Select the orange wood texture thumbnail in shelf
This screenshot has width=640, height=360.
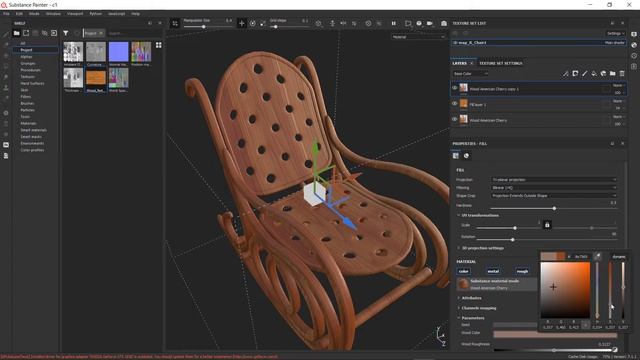pos(96,78)
